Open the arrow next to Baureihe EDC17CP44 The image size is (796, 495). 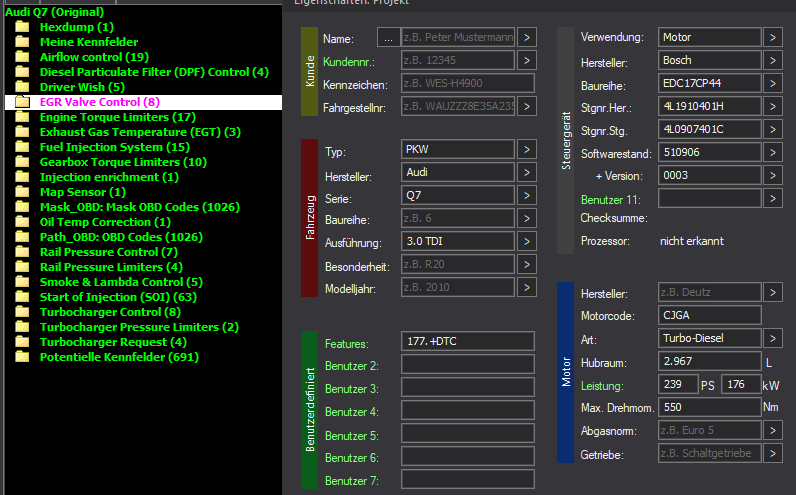pyautogui.click(x=773, y=83)
